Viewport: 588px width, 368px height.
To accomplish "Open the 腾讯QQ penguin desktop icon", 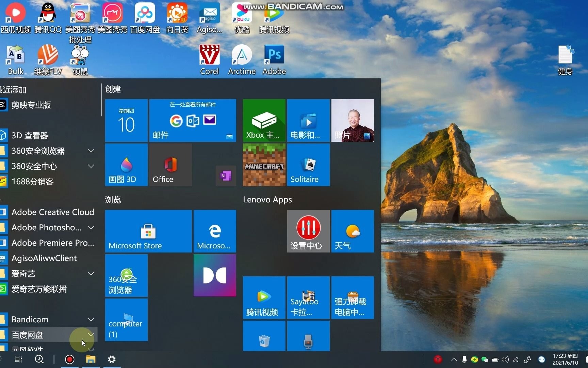I will [48, 18].
